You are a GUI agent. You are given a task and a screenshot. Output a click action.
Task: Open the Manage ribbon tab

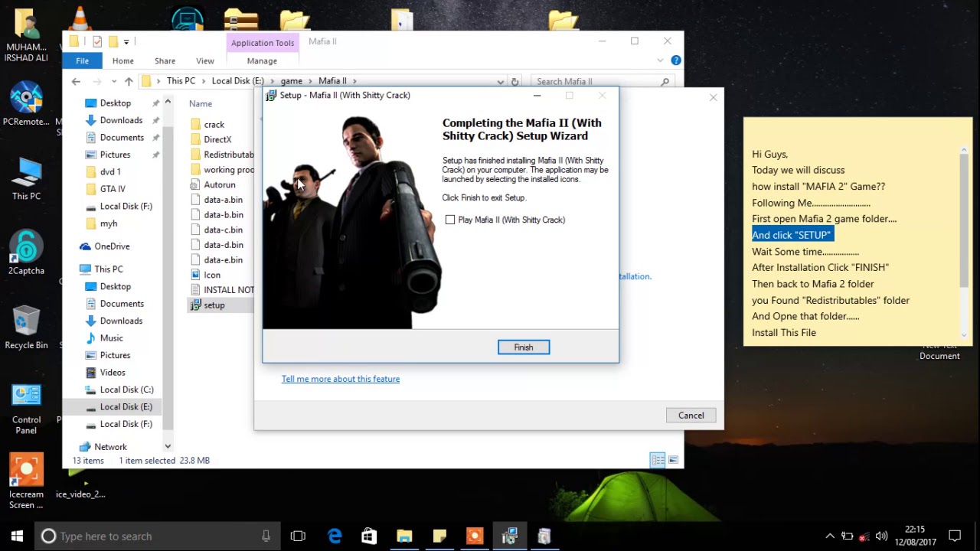(262, 60)
